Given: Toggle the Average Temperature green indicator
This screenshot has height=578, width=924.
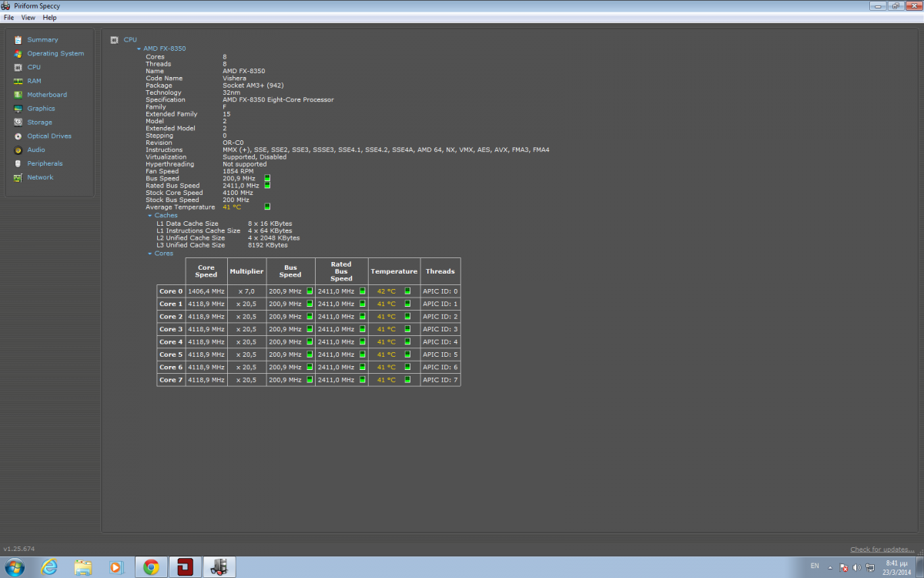Looking at the screenshot, I should [x=267, y=207].
